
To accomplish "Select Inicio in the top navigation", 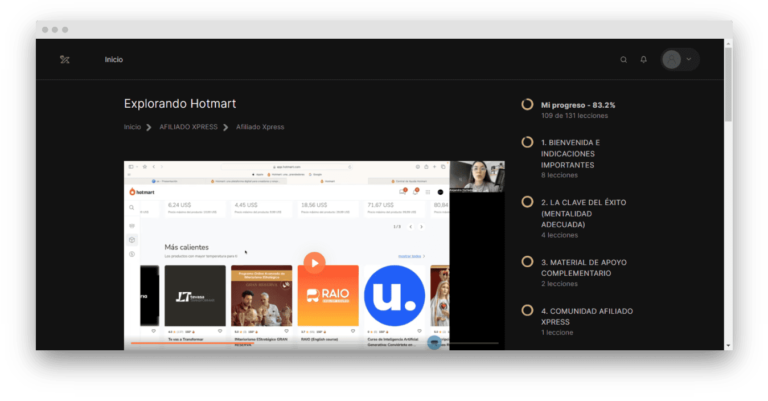I will coord(114,60).
